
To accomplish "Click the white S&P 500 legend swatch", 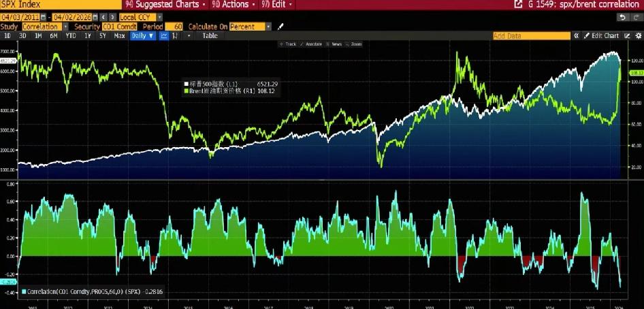I will point(185,84).
